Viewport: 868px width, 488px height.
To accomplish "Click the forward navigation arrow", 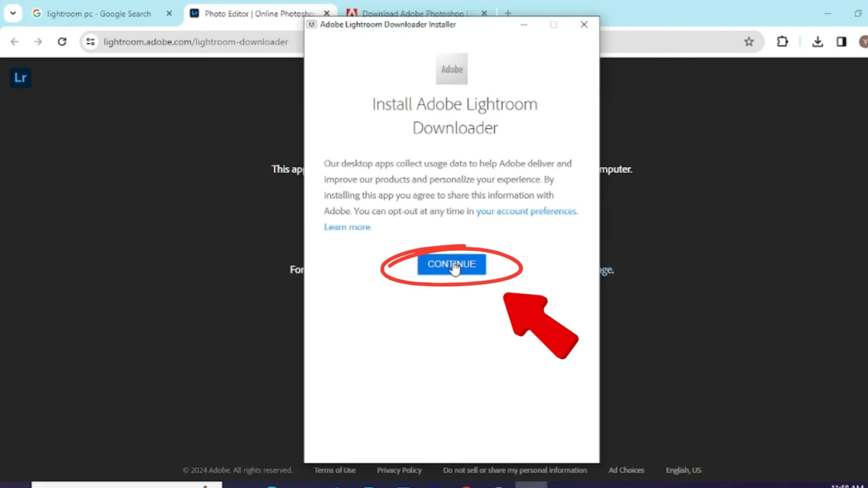I will pos(38,42).
